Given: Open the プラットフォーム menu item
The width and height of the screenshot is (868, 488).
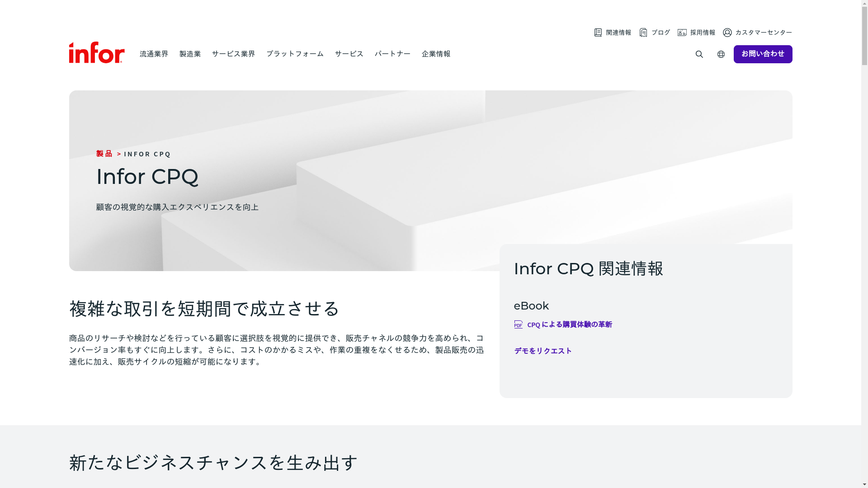Looking at the screenshot, I should point(295,54).
